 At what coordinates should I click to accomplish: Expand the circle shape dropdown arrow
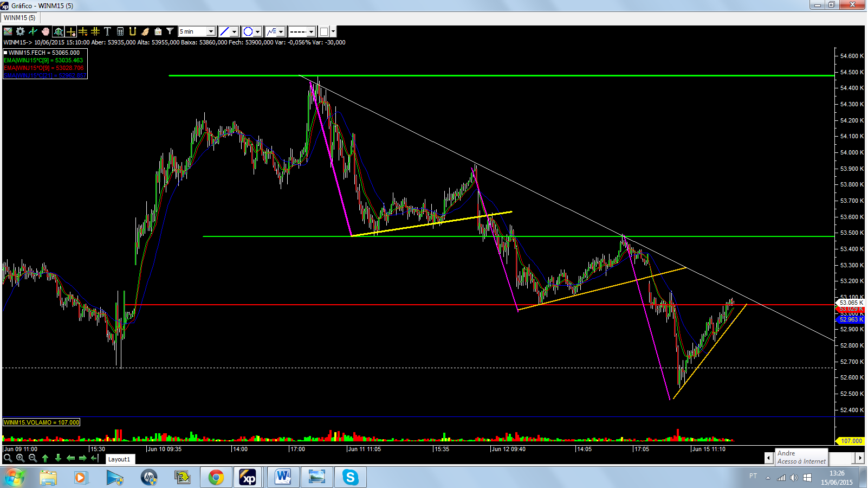(258, 31)
